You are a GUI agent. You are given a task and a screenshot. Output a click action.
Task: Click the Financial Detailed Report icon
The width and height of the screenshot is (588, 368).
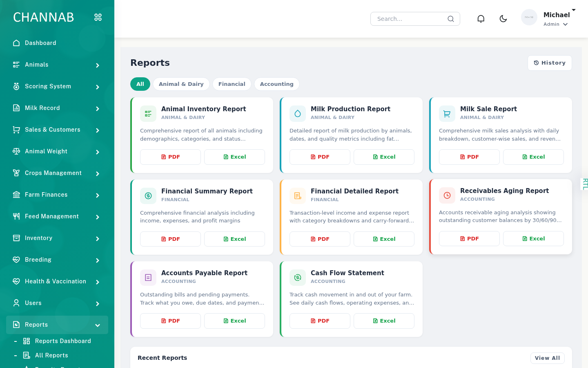(298, 196)
